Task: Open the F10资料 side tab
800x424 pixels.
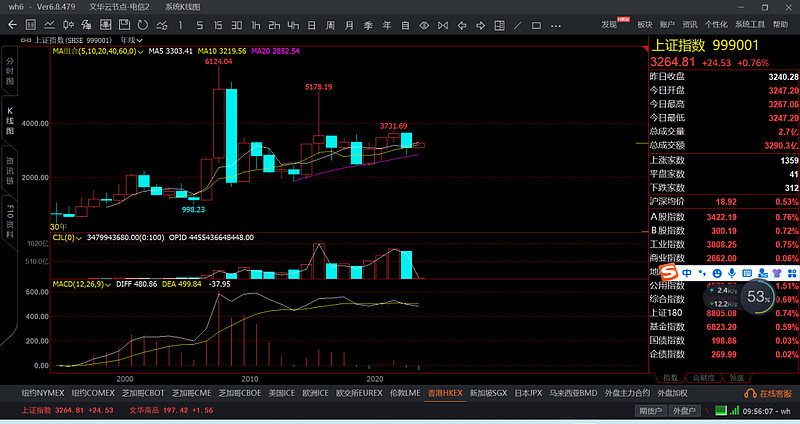Action: (x=10, y=221)
